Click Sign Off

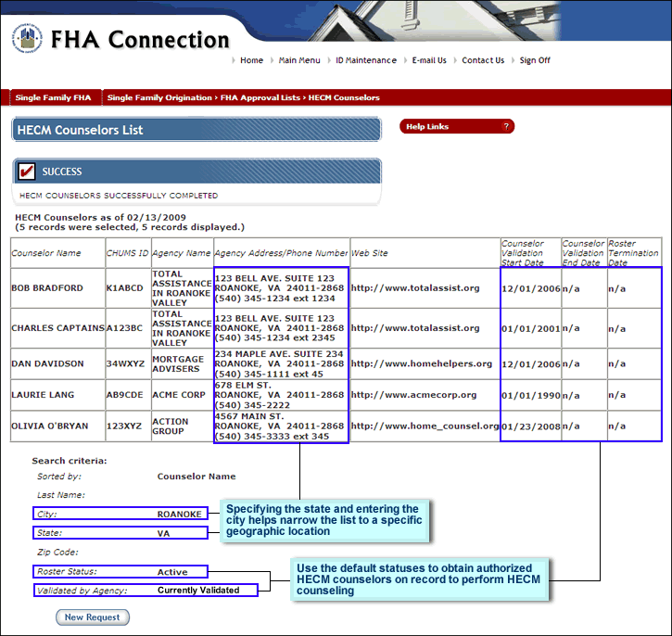535,60
